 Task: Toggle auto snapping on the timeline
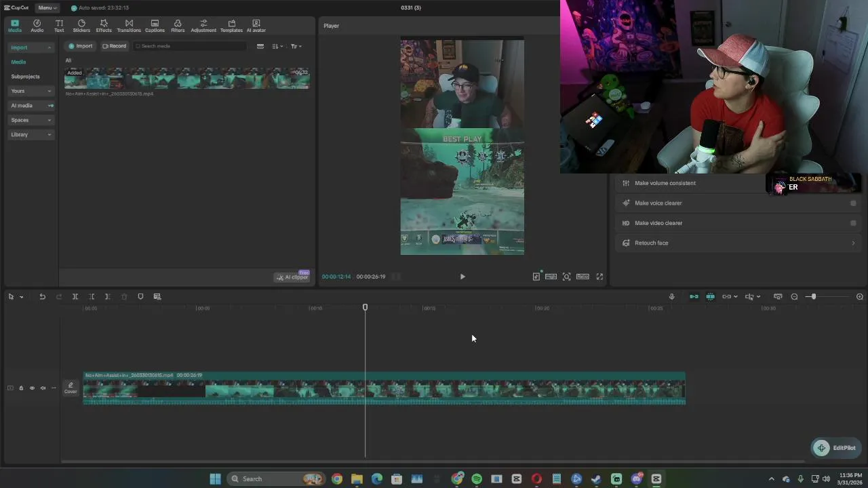[710, 297]
